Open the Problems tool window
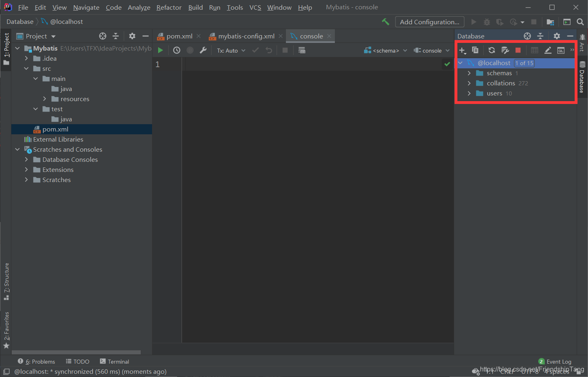The image size is (588, 377). (x=36, y=362)
